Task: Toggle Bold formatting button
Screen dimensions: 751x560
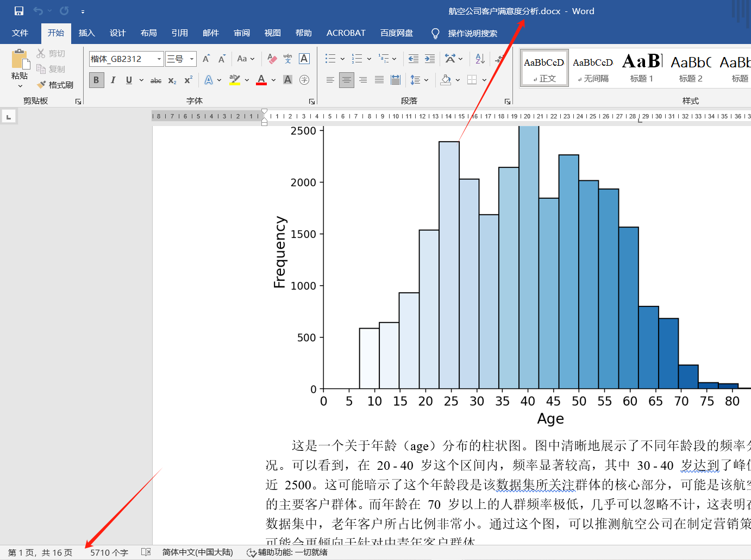Action: (x=96, y=80)
